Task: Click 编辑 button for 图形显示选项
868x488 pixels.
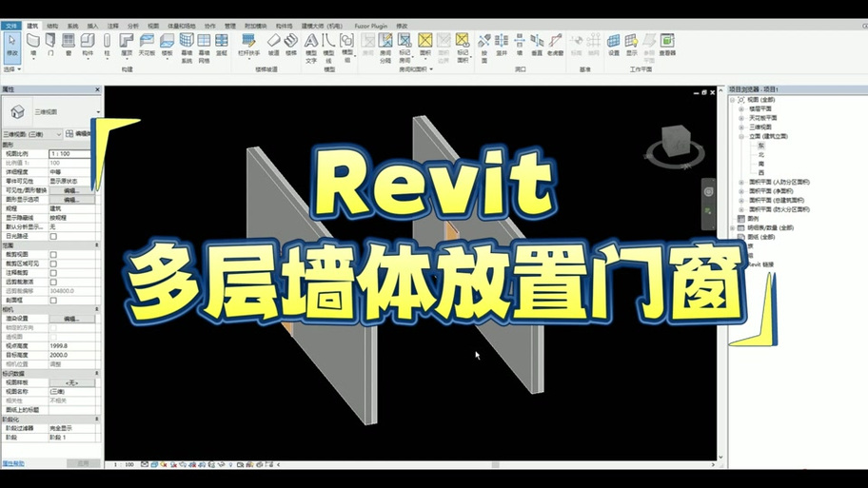Action: pos(72,200)
